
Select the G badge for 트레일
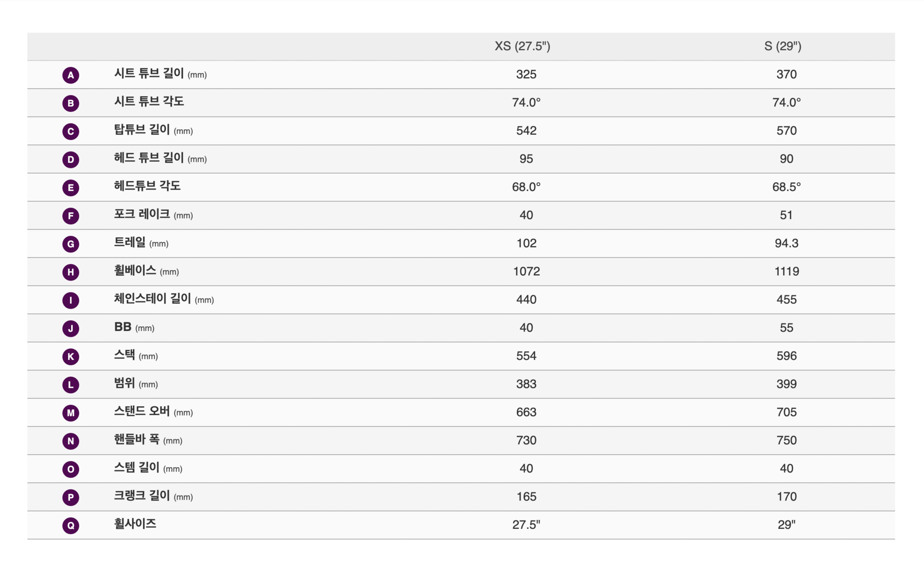tap(71, 244)
